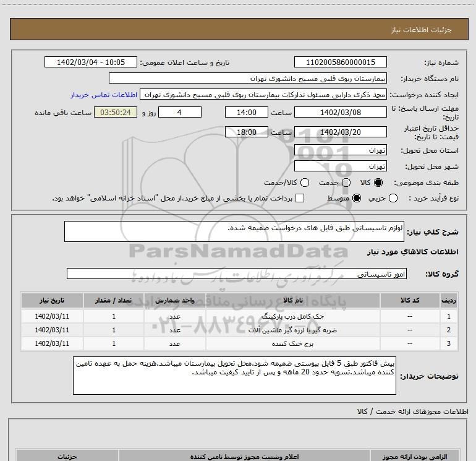The height and width of the screenshot is (461, 476).
Task: Click the public announcement date field 1402/03/04
Action: [x=91, y=62]
